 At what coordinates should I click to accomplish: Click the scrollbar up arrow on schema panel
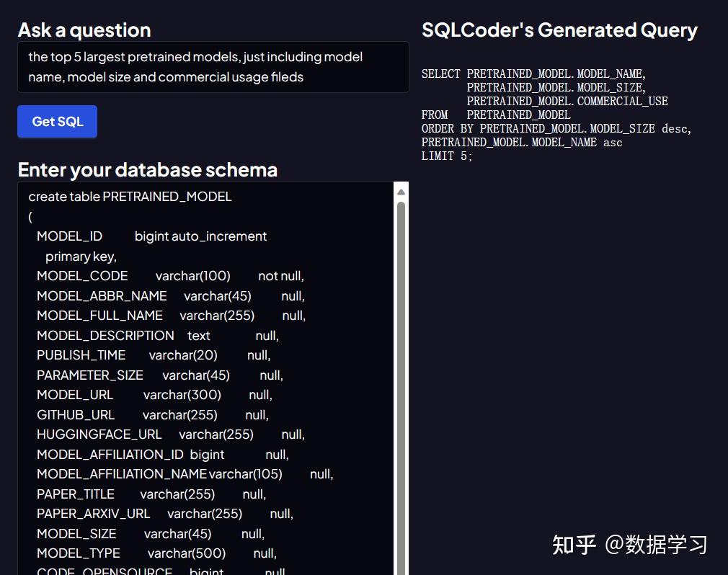click(x=401, y=192)
